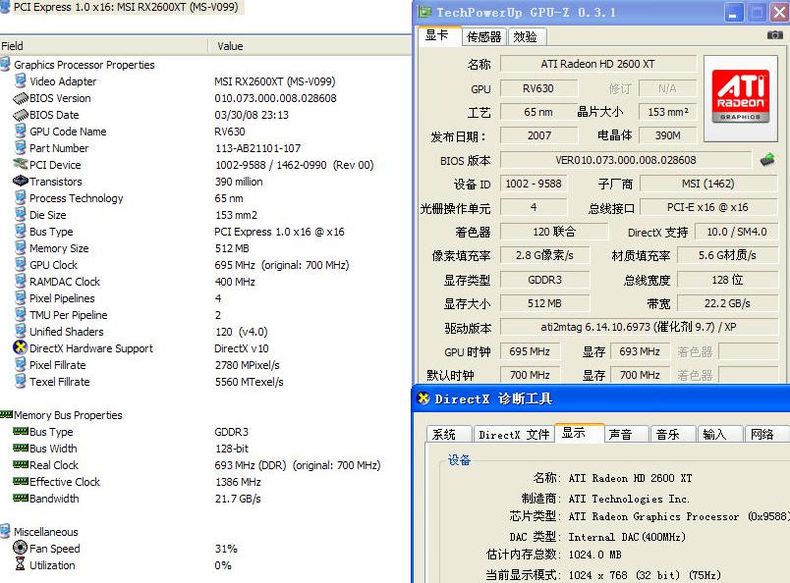Select the TMU Per Pipeline row
The height and width of the screenshot is (583, 790).
click(206, 315)
